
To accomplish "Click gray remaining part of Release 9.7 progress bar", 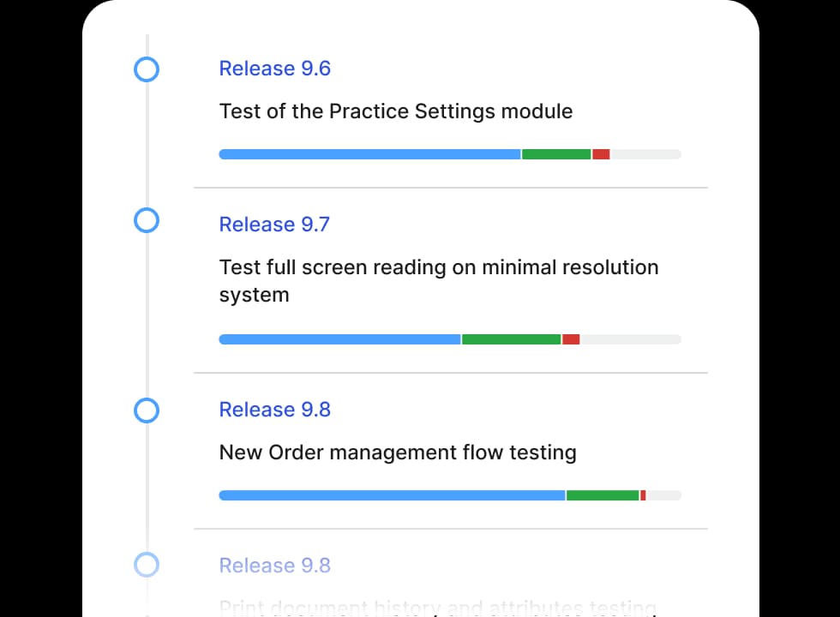I will point(630,339).
